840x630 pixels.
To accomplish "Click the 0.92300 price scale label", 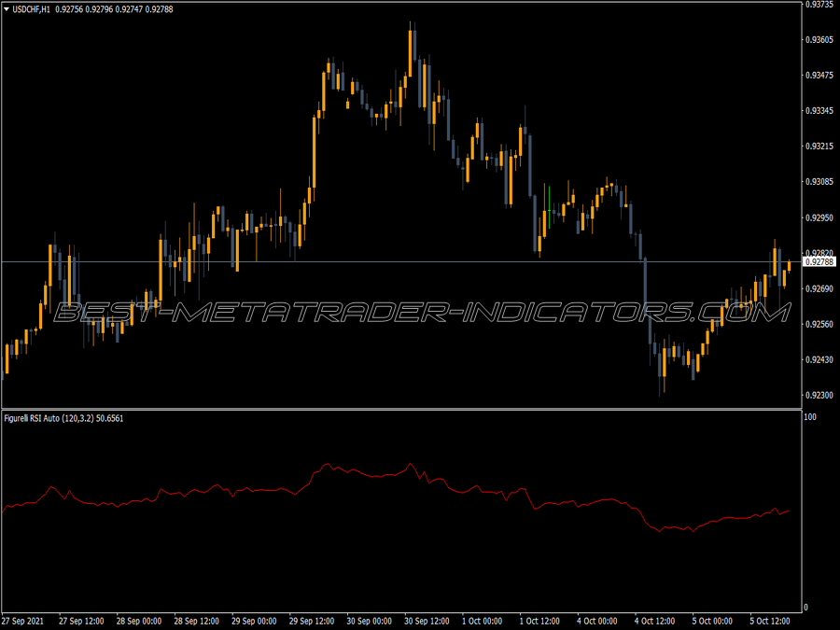I will pos(819,396).
